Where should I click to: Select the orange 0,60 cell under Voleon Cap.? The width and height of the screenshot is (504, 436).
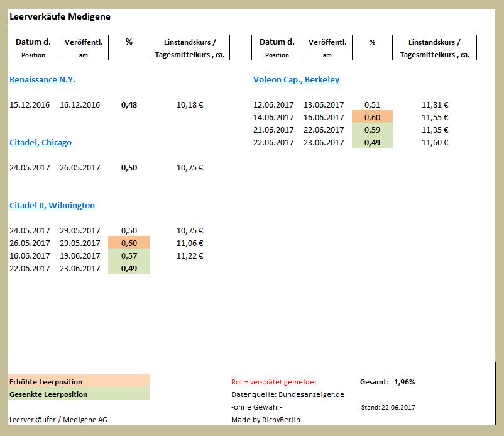[x=371, y=117]
